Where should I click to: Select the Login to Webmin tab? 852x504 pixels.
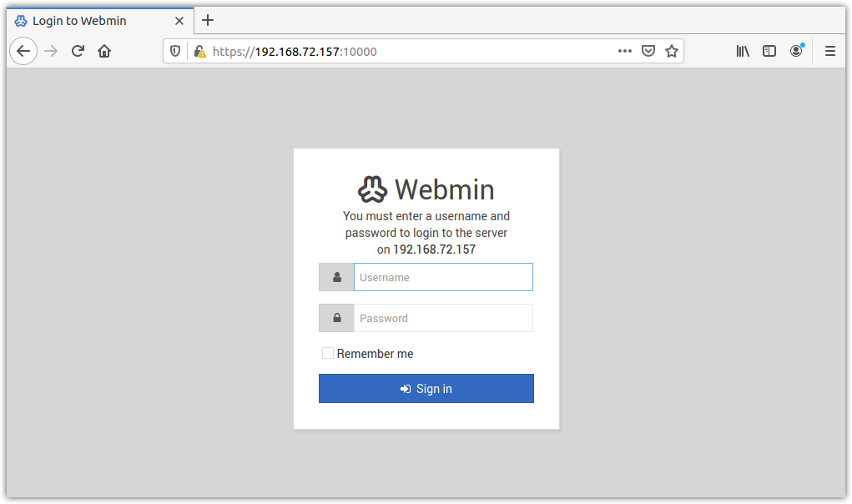pyautogui.click(x=100, y=21)
